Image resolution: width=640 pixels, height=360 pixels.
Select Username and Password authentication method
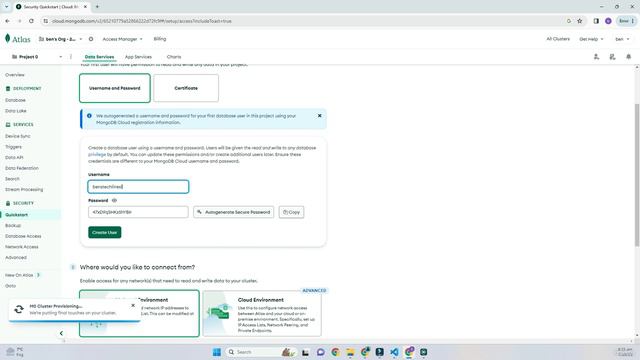[115, 88]
